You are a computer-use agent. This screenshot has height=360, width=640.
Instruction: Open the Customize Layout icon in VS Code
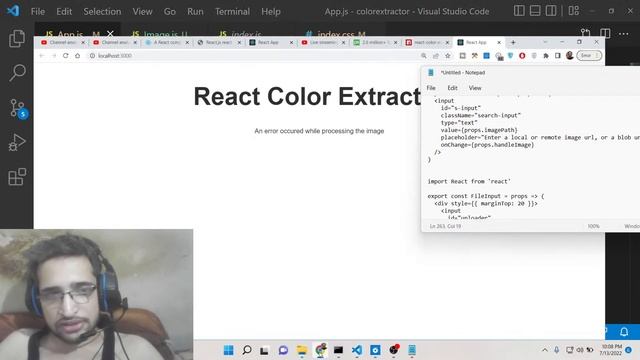(573, 11)
